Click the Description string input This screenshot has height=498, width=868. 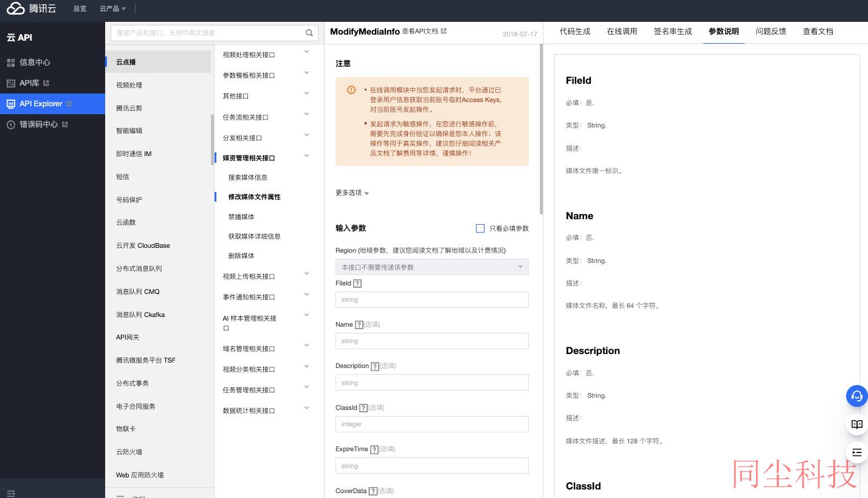[432, 383]
